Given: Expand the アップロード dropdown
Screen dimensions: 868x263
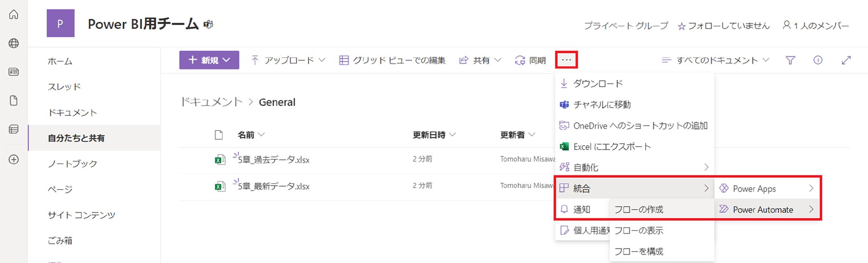Looking at the screenshot, I should pyautogui.click(x=322, y=60).
